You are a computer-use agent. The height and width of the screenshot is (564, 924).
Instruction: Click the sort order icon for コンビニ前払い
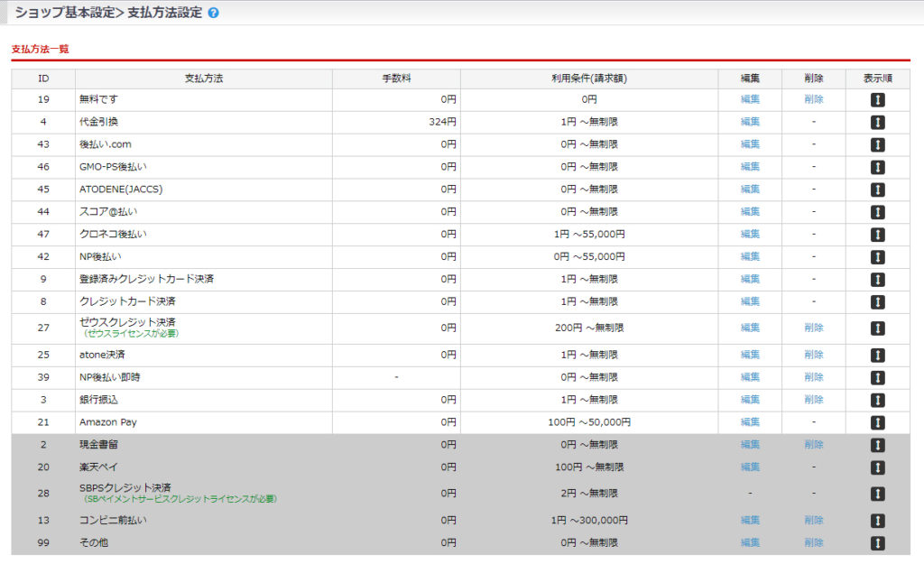(x=877, y=521)
